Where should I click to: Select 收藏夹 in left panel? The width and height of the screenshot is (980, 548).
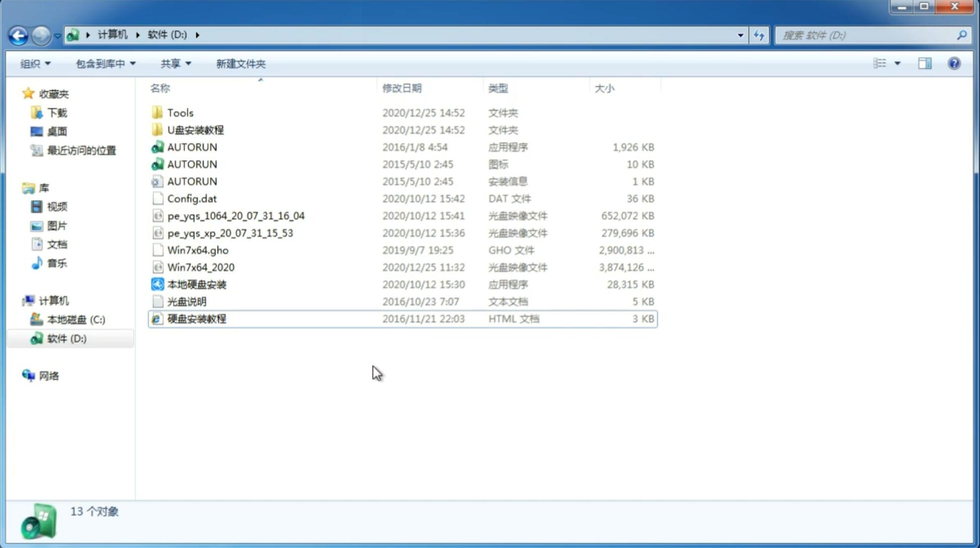click(59, 94)
